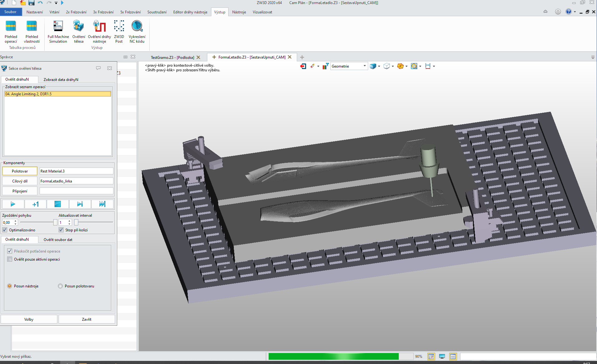Click the Polotovar button
Viewport: 597px width, 364px height.
tap(20, 171)
